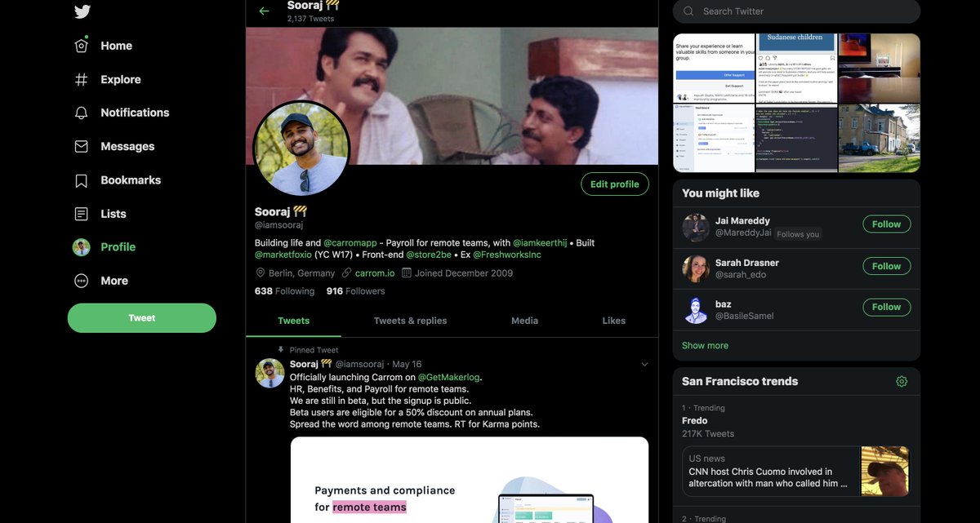Open the Offer Support media thumbnail
Screen dimensions: 980x523
[714, 68]
